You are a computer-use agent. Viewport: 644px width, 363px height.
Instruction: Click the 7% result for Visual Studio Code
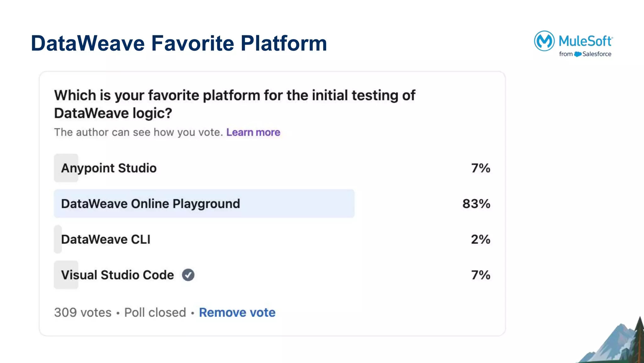(x=480, y=275)
